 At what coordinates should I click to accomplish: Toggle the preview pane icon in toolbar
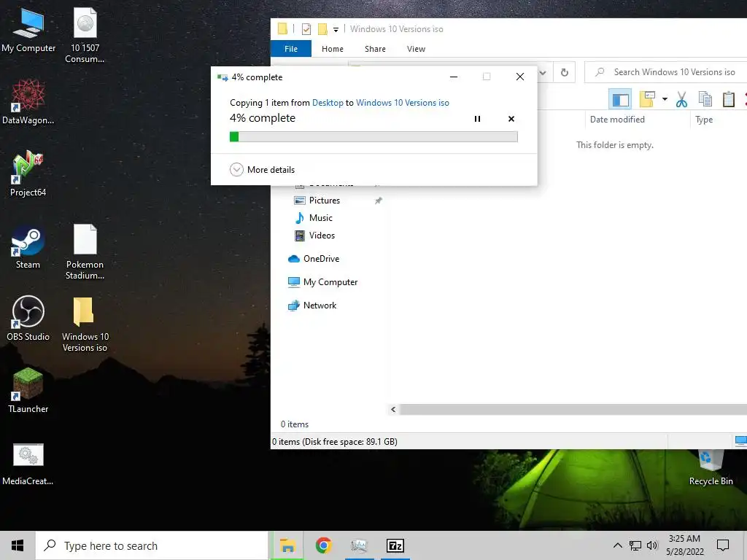[x=620, y=99]
